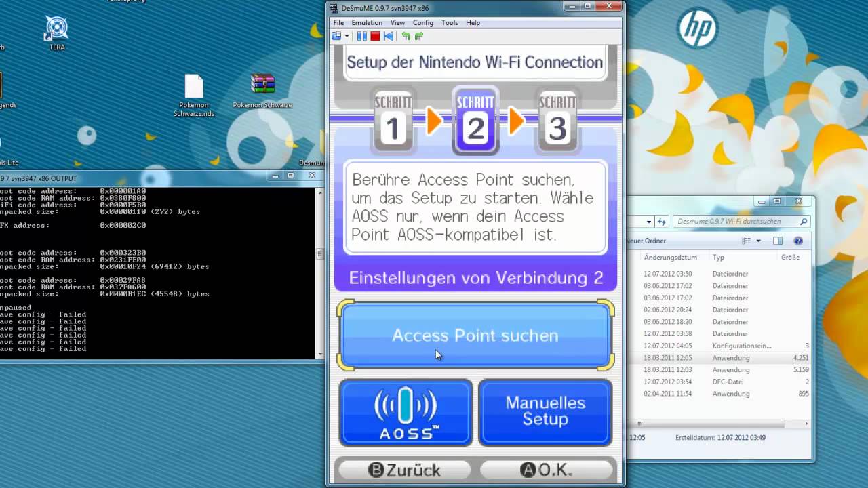
Task: Select the row dated 03.06.2012 18:20
Action: click(x=719, y=322)
